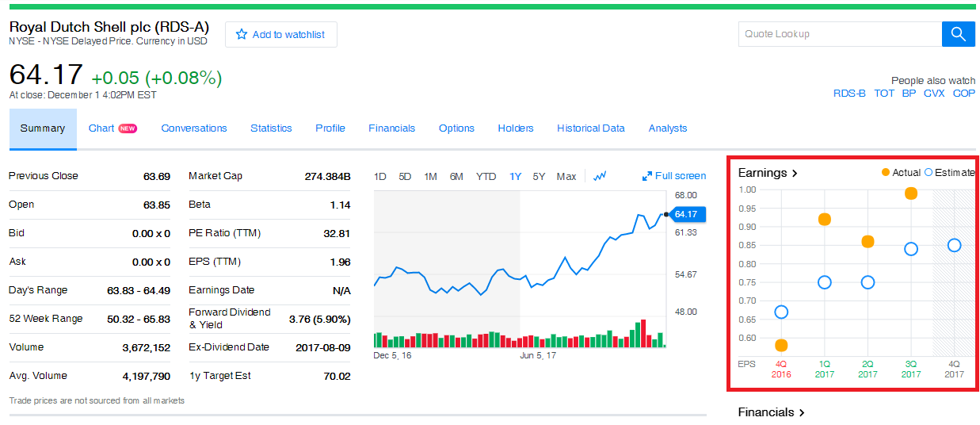Switch to the Financials tab
The height and width of the screenshot is (425, 980).
391,128
